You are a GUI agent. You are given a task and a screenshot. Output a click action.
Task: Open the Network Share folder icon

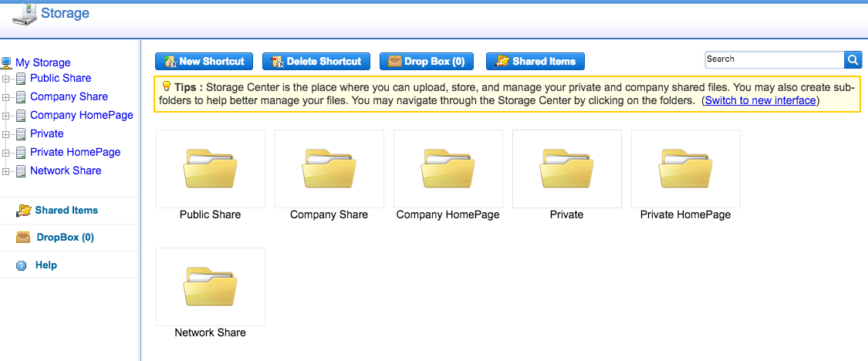pyautogui.click(x=210, y=287)
